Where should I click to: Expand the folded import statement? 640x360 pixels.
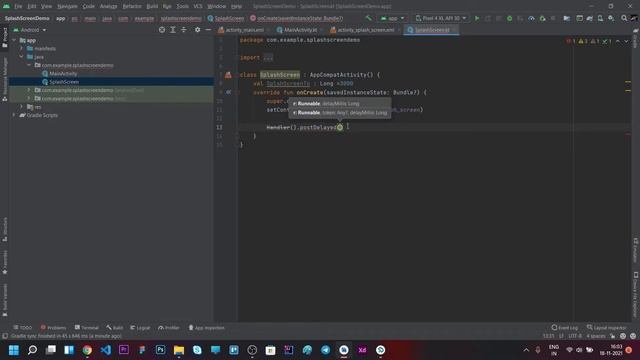point(268,58)
